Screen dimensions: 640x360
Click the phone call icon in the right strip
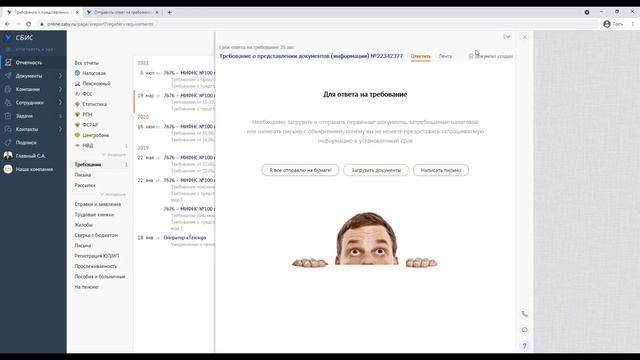point(524,314)
